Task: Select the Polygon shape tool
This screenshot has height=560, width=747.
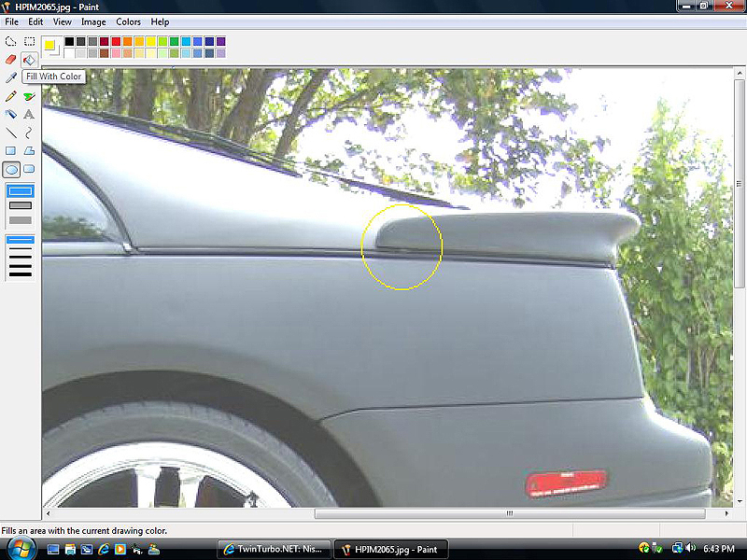Action: (29, 150)
